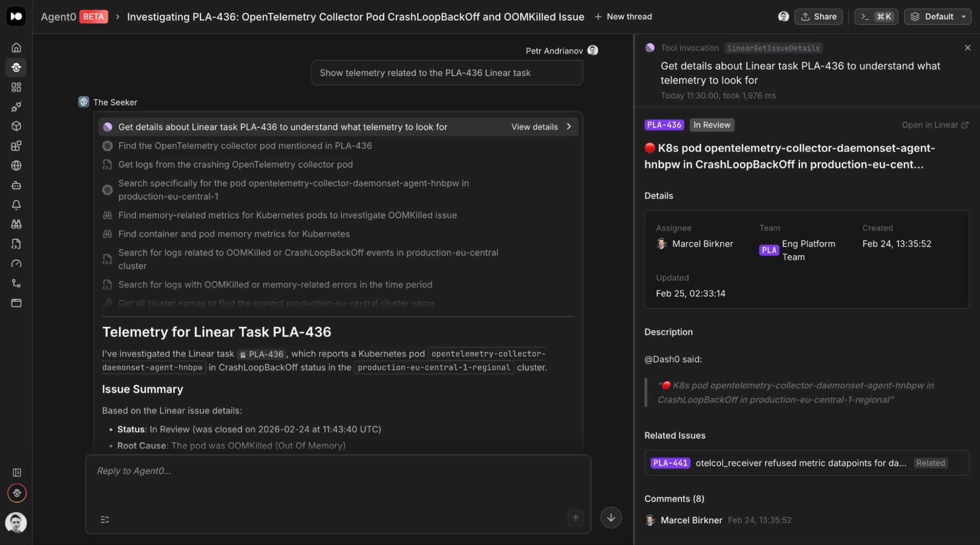Open the alerting bell icon

(16, 205)
